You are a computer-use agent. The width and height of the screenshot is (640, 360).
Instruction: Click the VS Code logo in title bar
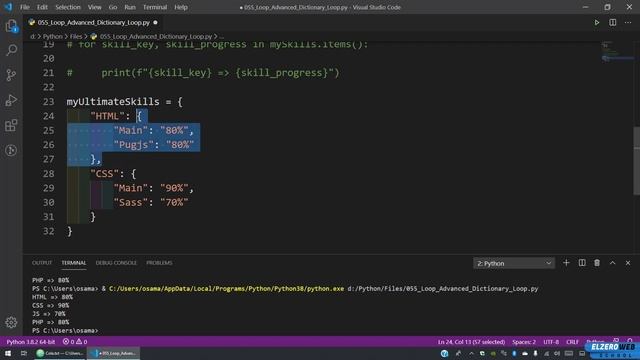coord(8,7)
